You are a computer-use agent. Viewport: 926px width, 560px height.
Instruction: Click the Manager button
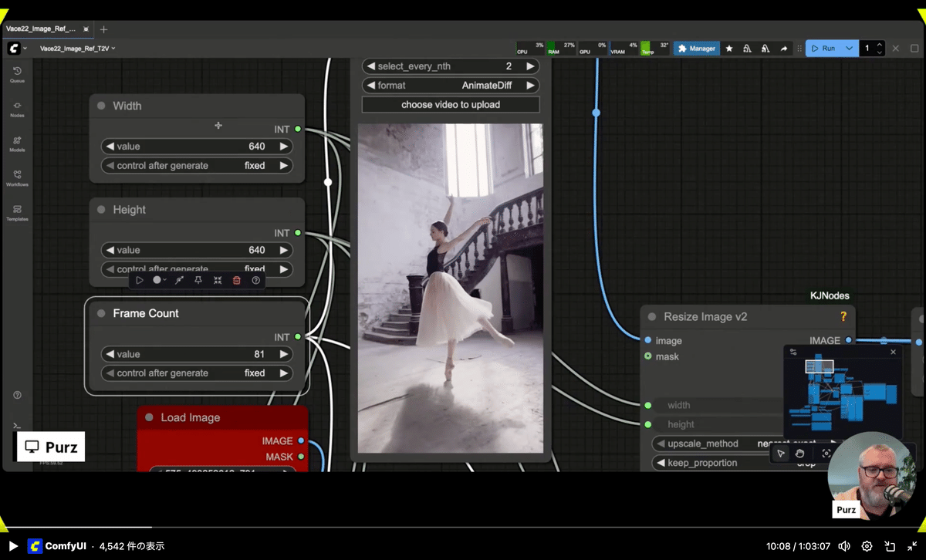[696, 49]
